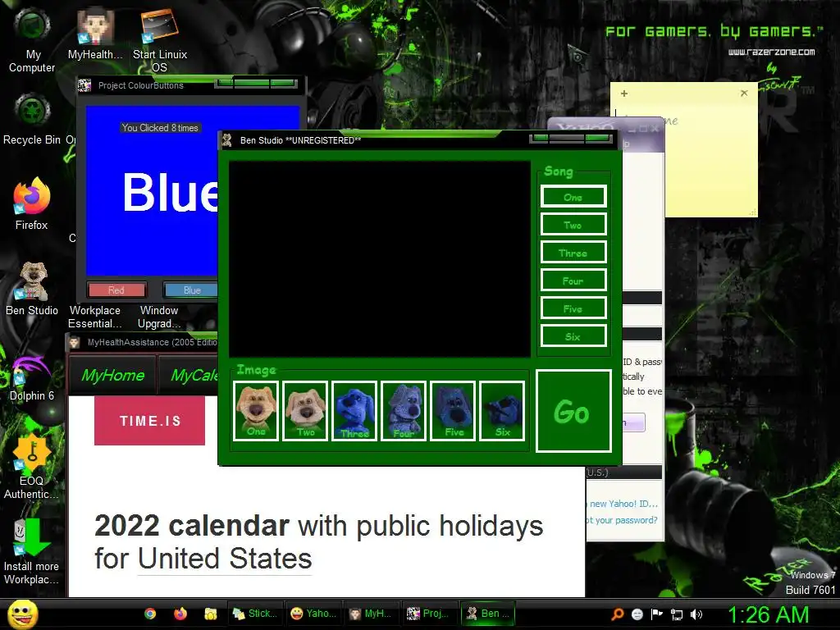Click the smiley Start button

point(23,614)
